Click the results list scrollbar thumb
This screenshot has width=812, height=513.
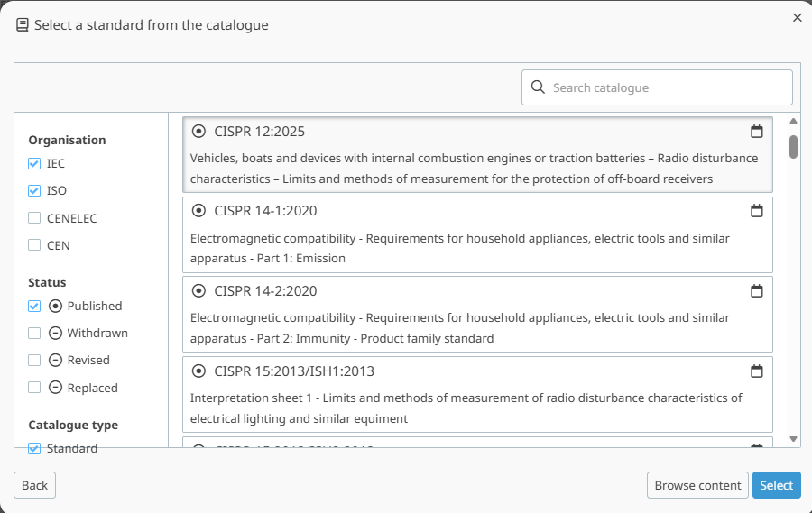click(x=793, y=147)
